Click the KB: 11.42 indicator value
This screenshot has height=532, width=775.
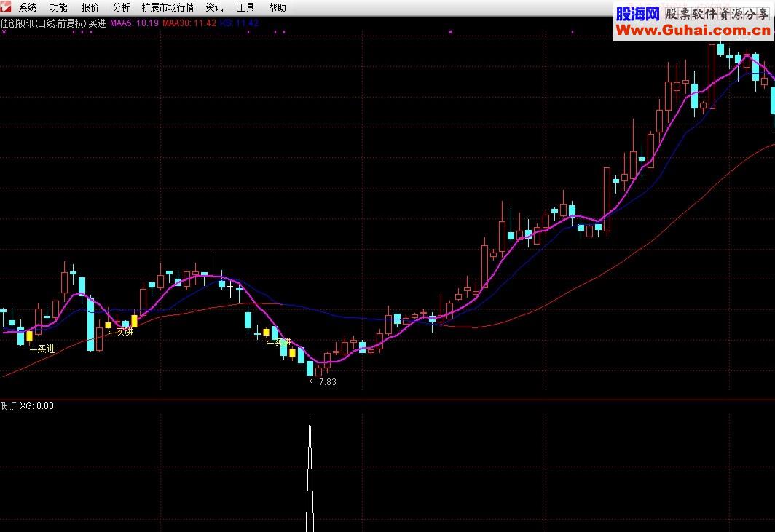240,23
